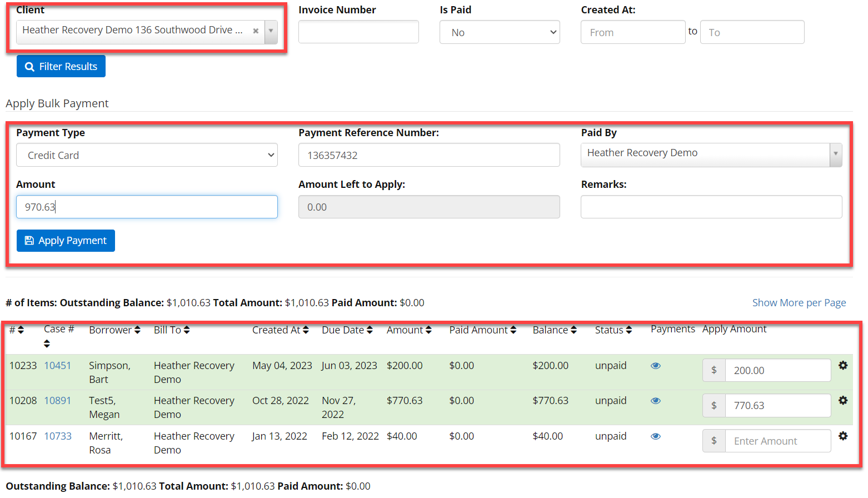
Task: Click Apply Amount field showing 200.00
Action: pyautogui.click(x=778, y=370)
